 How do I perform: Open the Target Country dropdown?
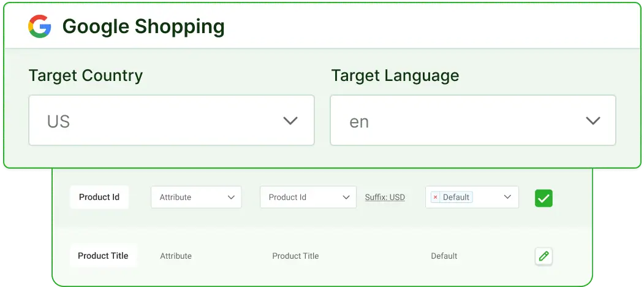point(172,120)
